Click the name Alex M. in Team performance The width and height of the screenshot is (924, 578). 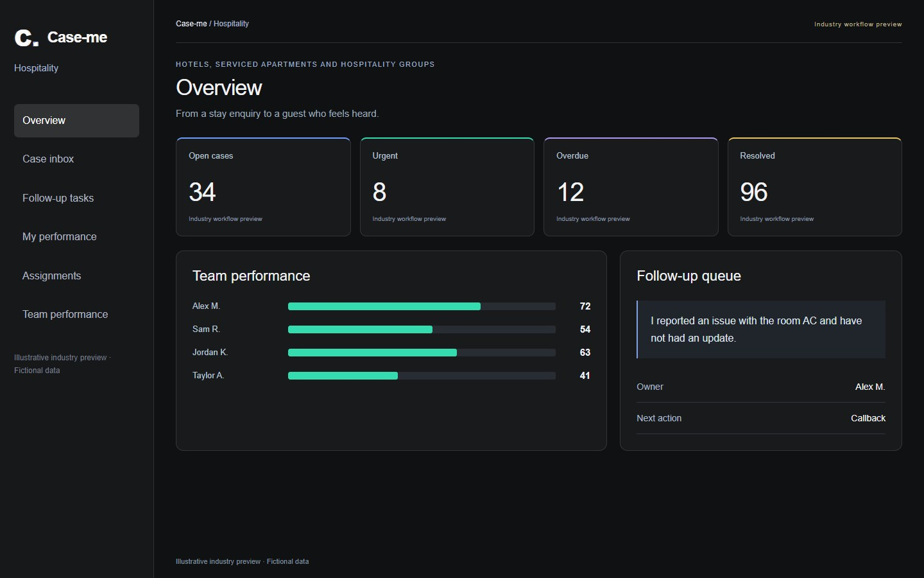coord(206,306)
